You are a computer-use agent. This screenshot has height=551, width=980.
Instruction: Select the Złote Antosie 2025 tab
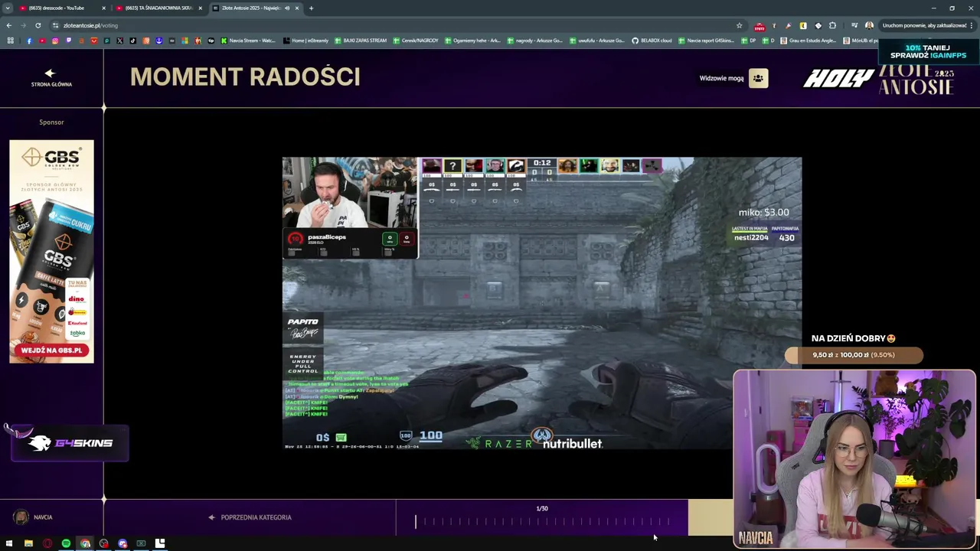[254, 8]
